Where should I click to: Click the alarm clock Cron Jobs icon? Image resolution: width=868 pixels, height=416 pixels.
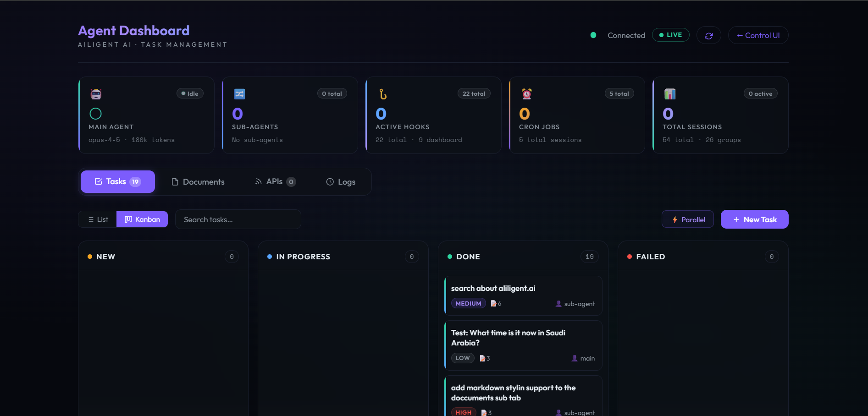(526, 94)
